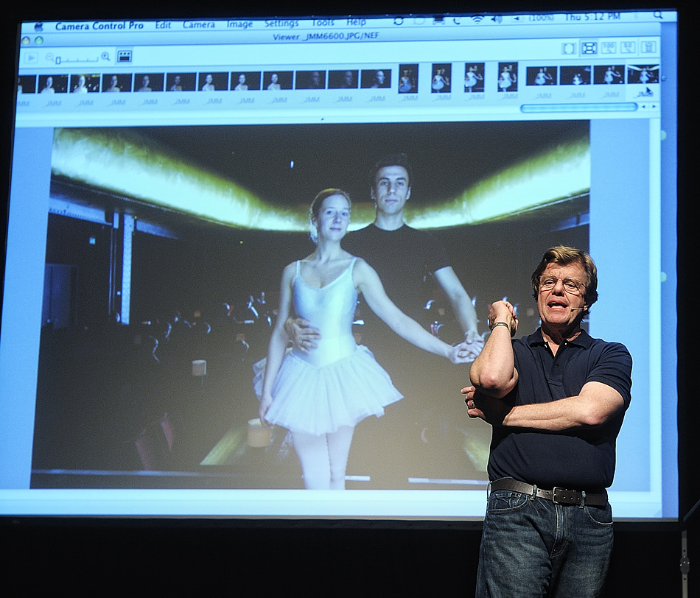Click the trash delete image icon

pyautogui.click(x=648, y=47)
